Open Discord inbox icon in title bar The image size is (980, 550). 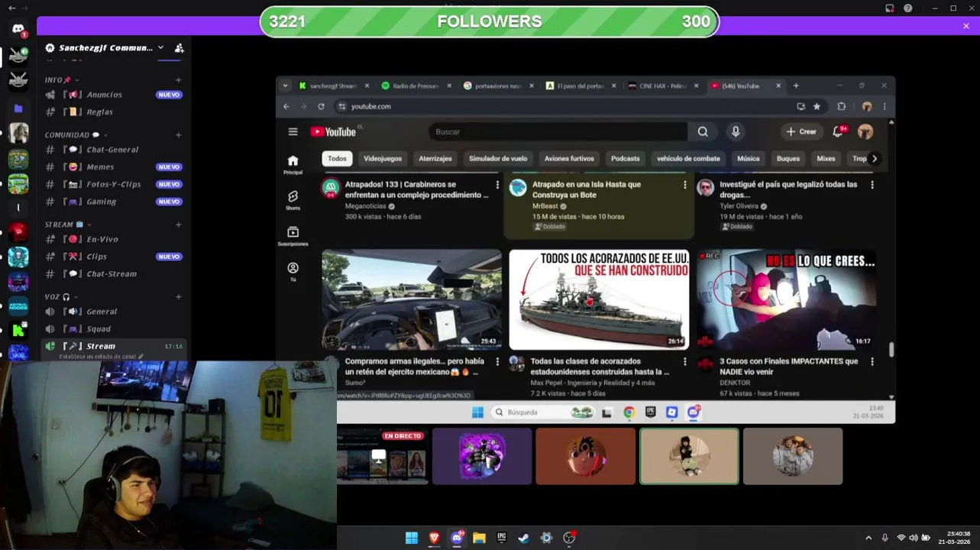(889, 8)
